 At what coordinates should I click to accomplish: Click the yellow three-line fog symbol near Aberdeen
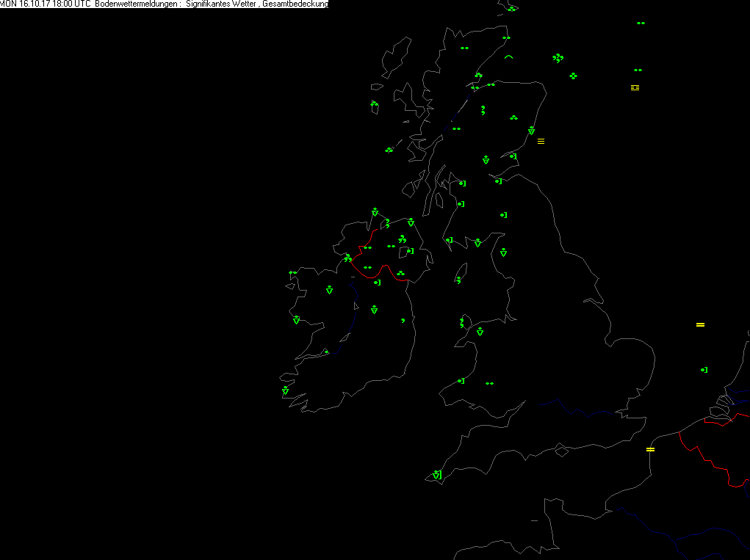(x=541, y=142)
